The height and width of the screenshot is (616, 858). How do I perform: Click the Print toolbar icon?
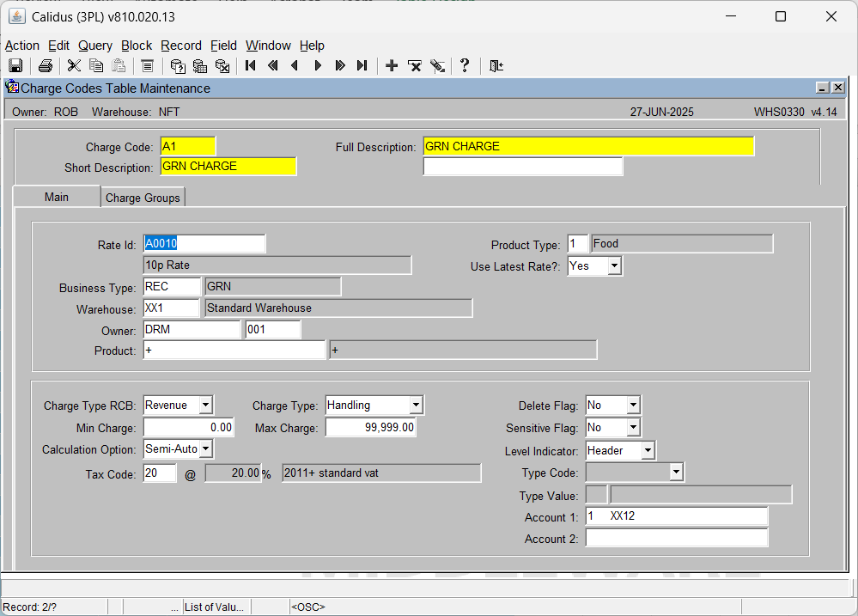(46, 65)
